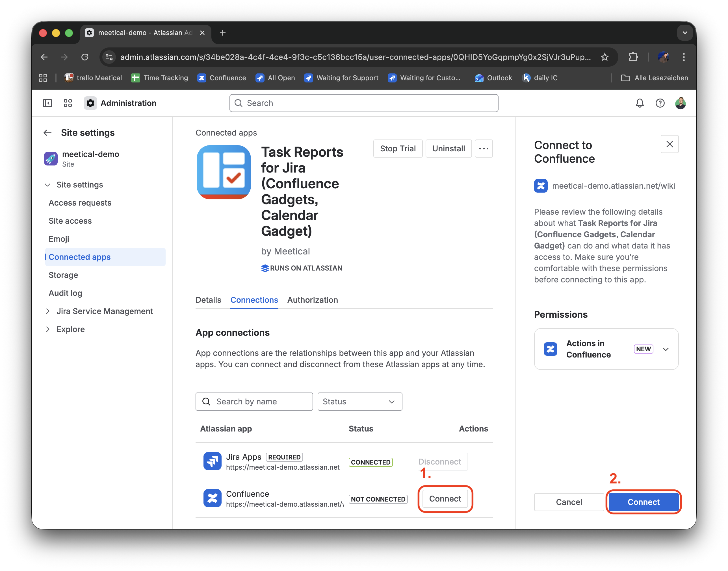Open the site information icon in address bar

point(109,57)
